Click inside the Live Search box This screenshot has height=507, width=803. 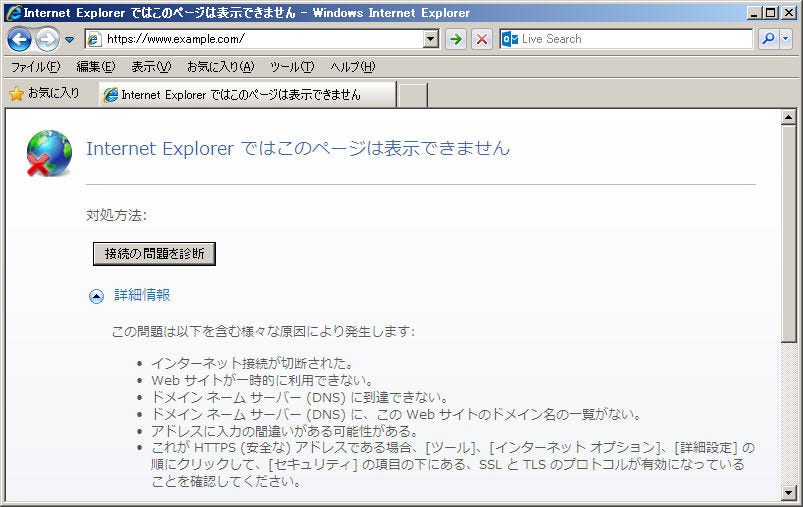point(635,39)
